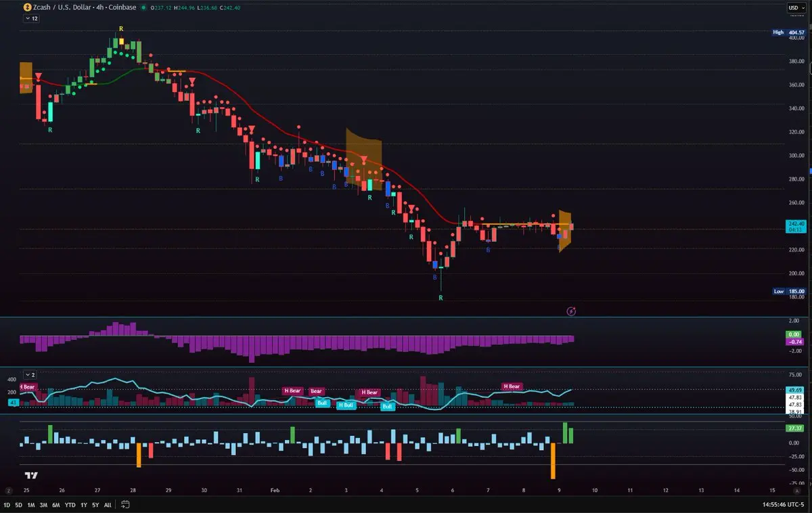The height and width of the screenshot is (513, 812).
Task: Select the YTD time range
Action: pos(70,505)
